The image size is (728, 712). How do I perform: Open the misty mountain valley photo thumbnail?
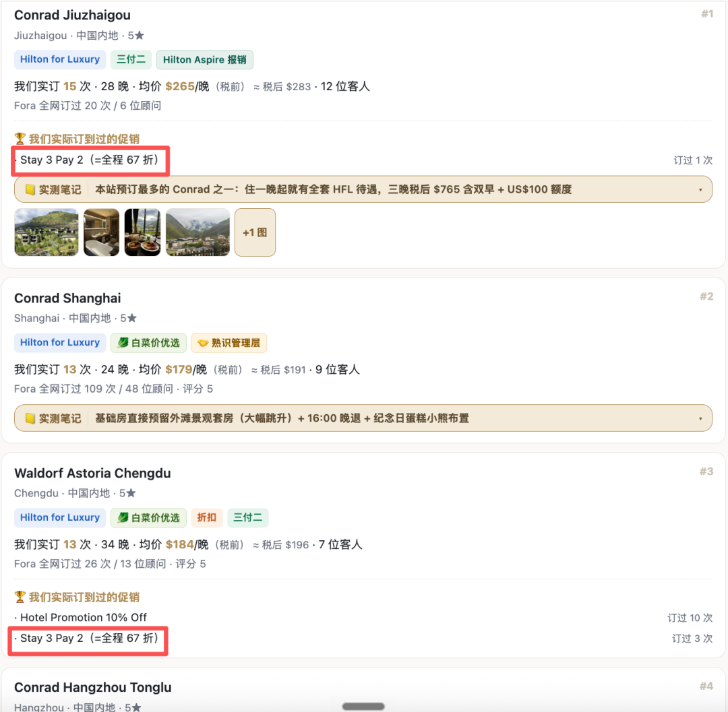(x=198, y=232)
